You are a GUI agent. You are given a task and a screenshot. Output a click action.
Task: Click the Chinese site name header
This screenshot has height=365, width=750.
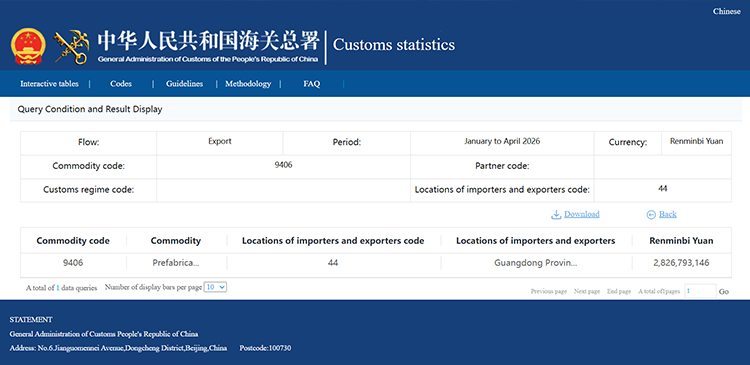[x=208, y=42]
